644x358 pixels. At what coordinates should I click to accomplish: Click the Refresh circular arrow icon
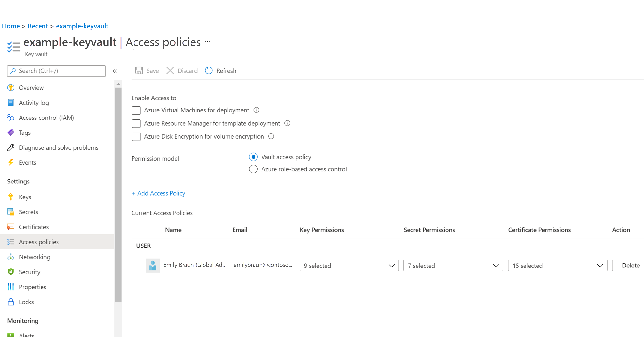tap(209, 71)
